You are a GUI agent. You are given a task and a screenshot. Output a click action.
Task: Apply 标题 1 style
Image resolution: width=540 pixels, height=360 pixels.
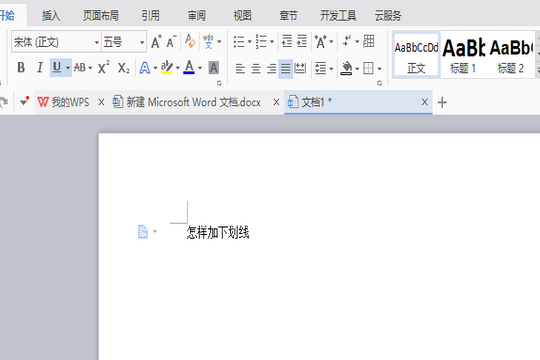464,54
